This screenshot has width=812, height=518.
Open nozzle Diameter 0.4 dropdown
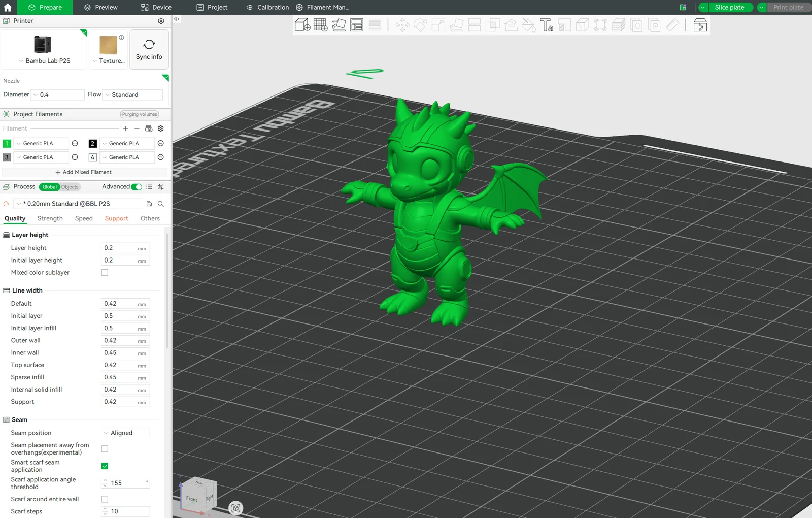tap(58, 95)
